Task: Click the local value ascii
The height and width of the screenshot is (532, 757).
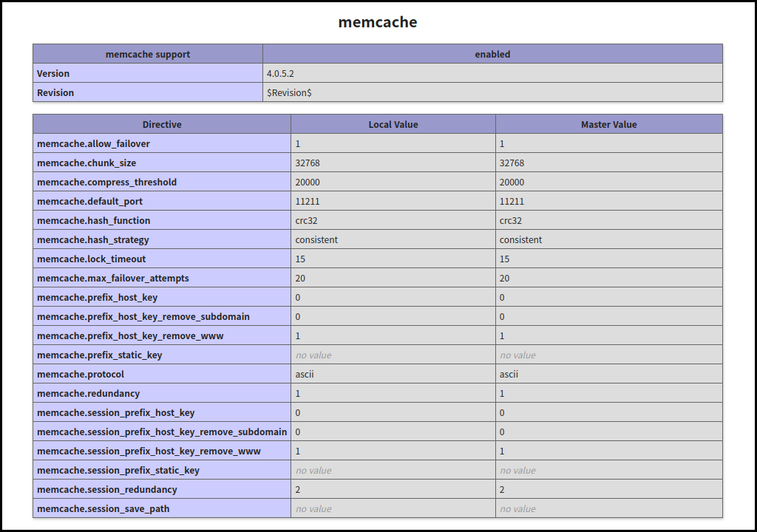Action: coord(304,374)
